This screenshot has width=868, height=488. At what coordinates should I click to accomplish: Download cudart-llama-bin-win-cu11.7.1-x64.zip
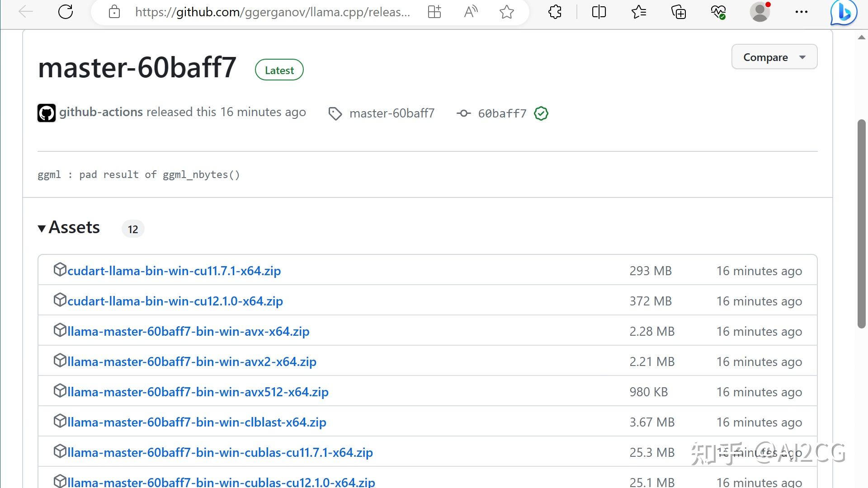click(x=174, y=271)
